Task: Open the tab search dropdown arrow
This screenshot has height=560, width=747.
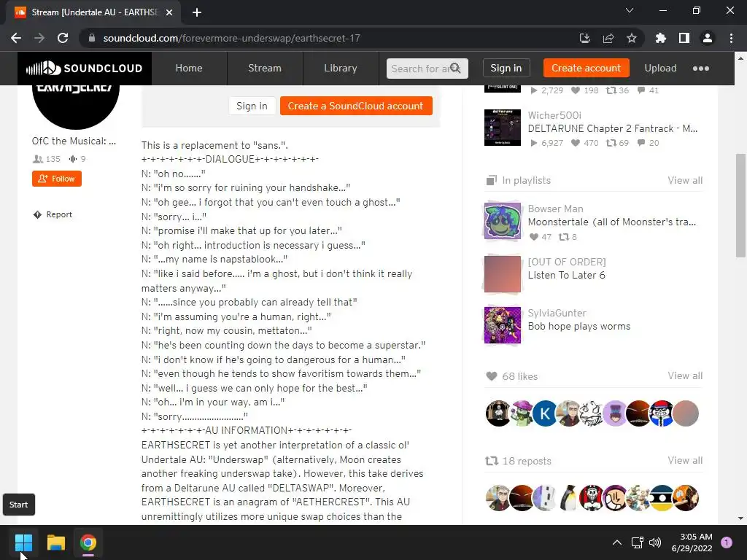Action: (630, 10)
